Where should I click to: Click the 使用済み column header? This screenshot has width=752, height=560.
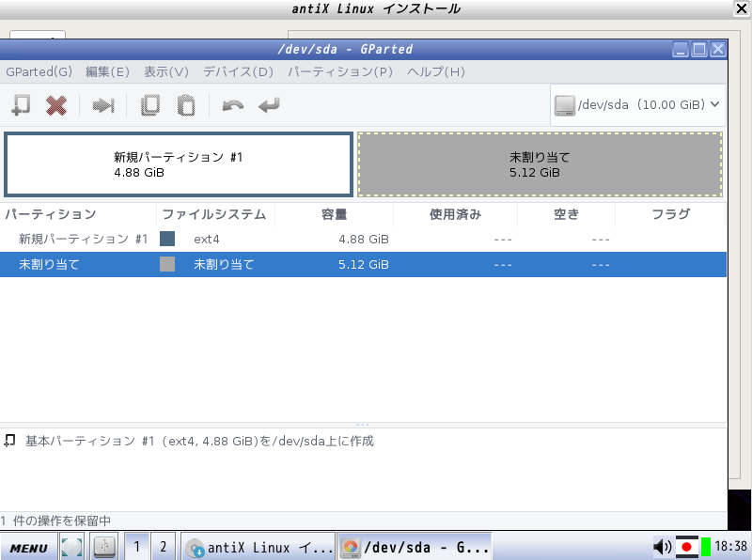click(x=456, y=214)
